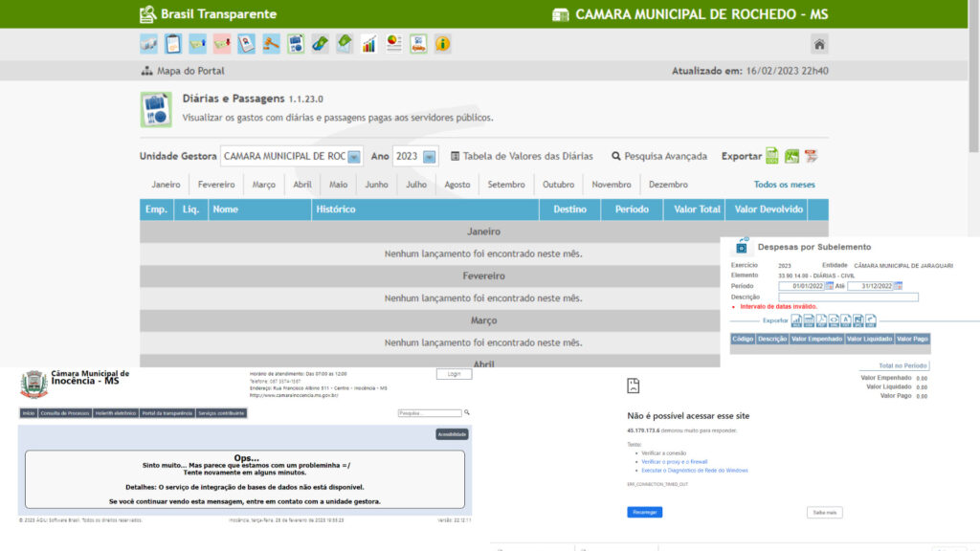The height and width of the screenshot is (551, 980).
Task: Click the yellow information icon
Action: click(x=442, y=44)
